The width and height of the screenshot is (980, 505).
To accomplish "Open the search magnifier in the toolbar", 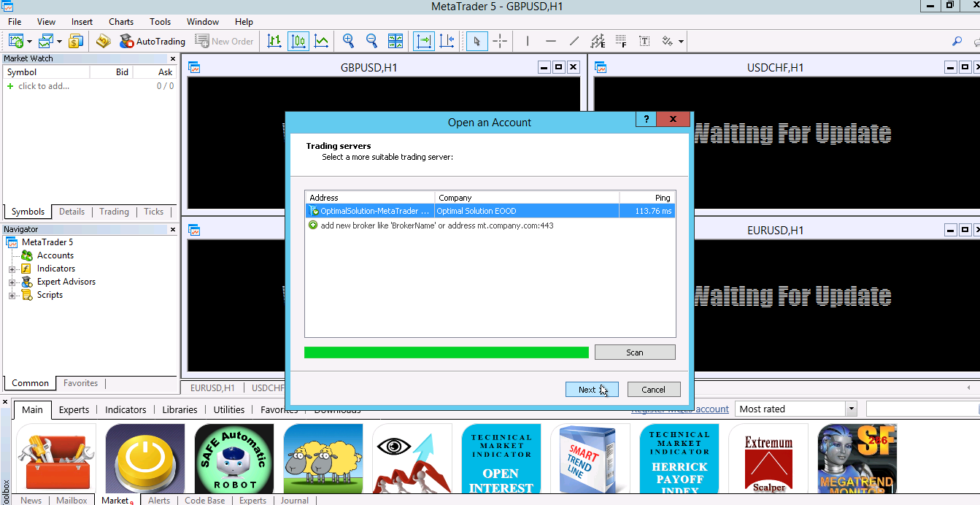I will [957, 42].
